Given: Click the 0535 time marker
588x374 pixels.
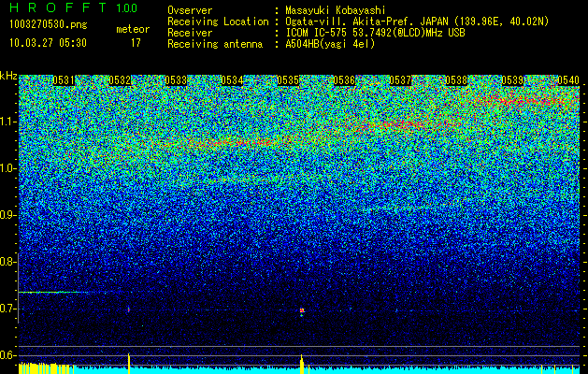Looking at the screenshot, I should coord(288,80).
